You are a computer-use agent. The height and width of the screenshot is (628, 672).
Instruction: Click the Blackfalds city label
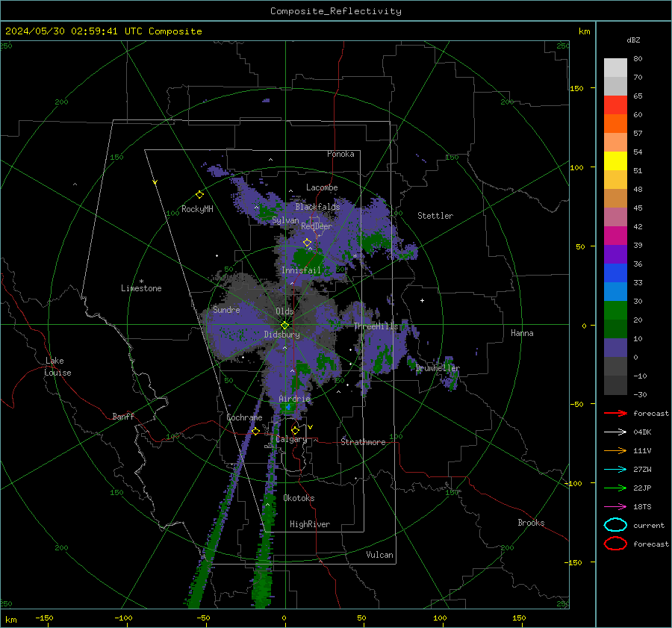(x=317, y=207)
